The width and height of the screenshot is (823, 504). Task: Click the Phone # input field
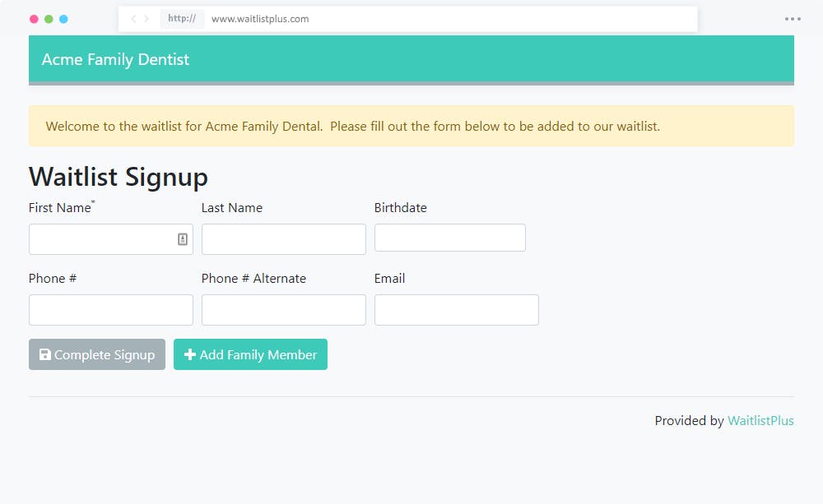110,309
